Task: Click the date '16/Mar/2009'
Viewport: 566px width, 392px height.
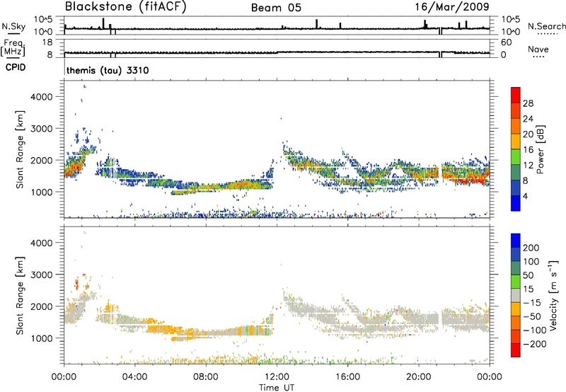Action: (x=452, y=7)
